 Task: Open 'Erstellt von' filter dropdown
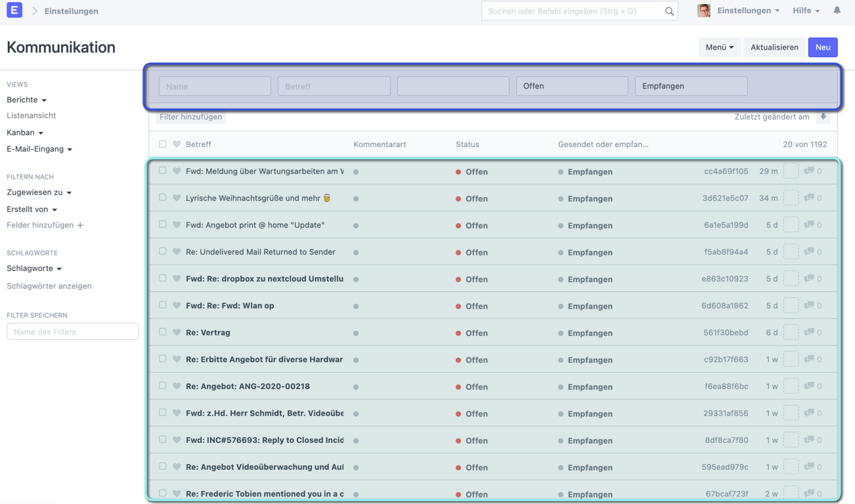coord(32,209)
